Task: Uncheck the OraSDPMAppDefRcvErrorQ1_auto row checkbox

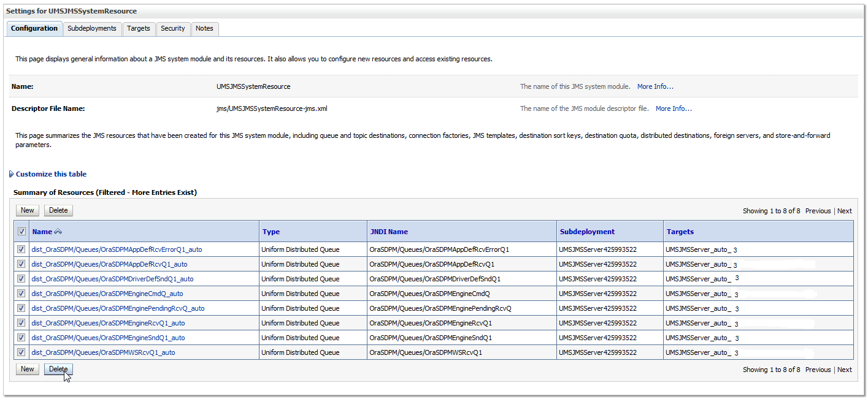Action: click(x=21, y=249)
